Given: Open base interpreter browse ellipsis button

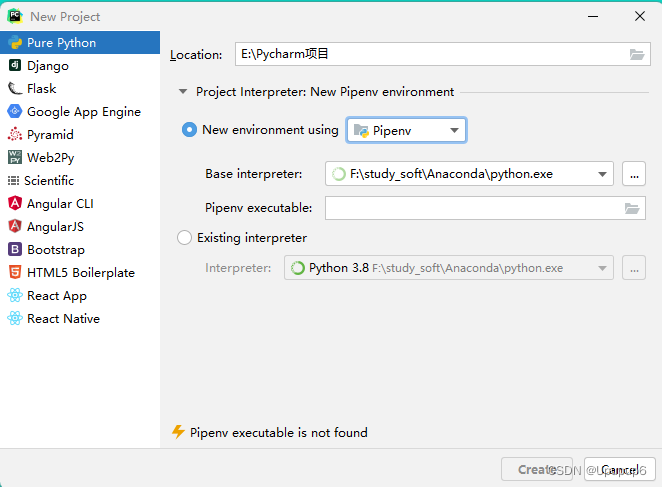Looking at the screenshot, I should tap(634, 174).
